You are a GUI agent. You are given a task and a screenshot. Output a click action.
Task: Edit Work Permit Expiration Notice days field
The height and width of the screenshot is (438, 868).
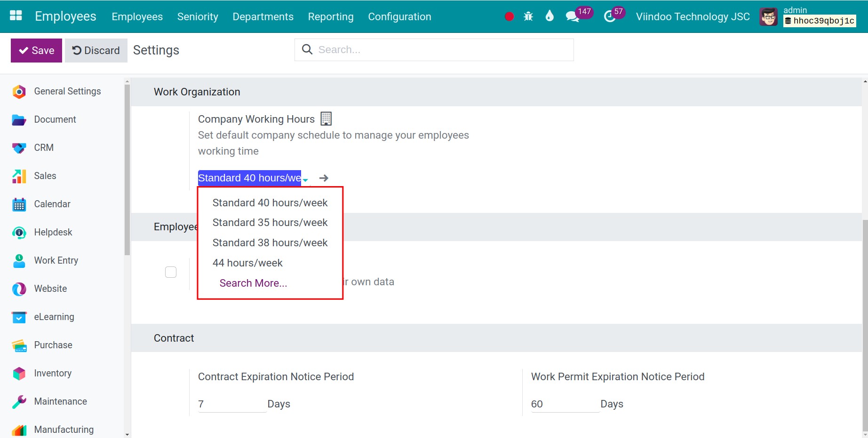(x=565, y=404)
